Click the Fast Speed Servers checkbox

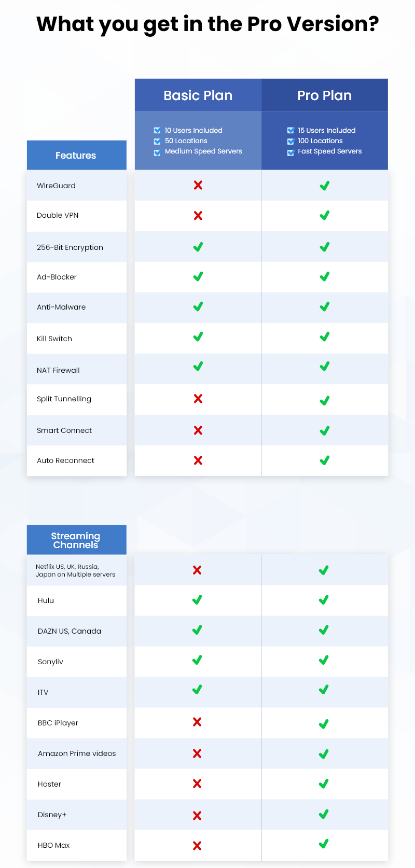click(290, 152)
